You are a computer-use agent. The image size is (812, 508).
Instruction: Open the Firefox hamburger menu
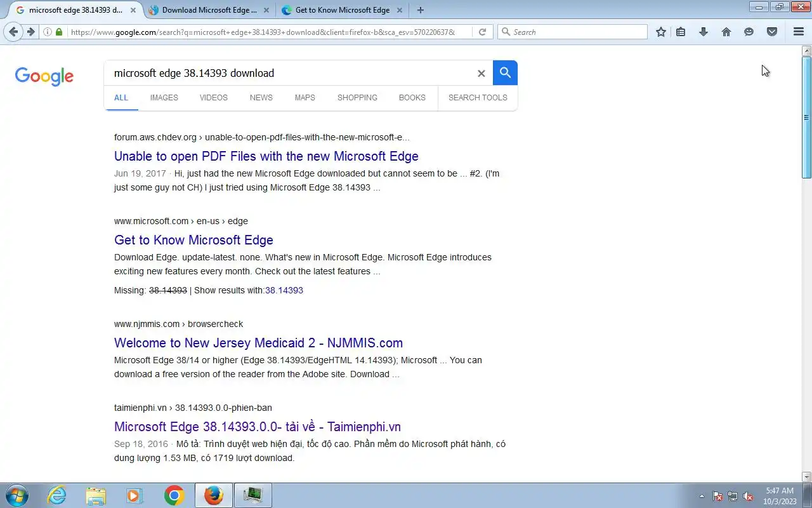tap(799, 32)
